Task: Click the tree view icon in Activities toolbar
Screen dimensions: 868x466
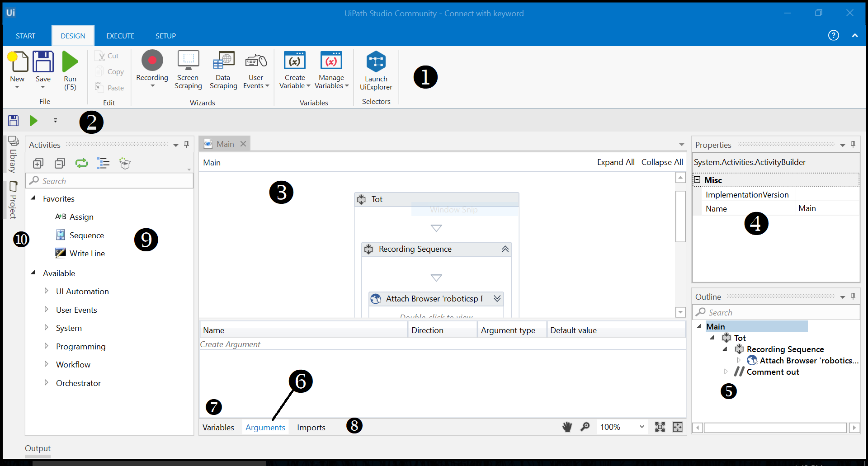Action: pos(104,163)
